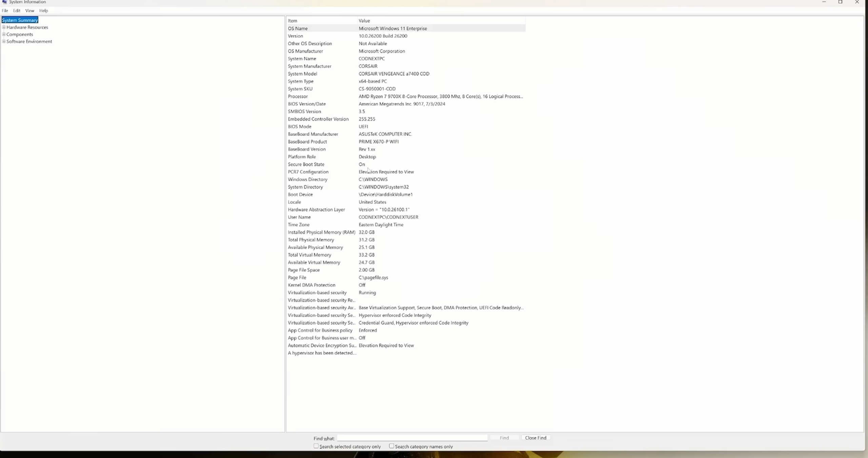The width and height of the screenshot is (868, 458).
Task: Open the File menu
Action: point(5,11)
